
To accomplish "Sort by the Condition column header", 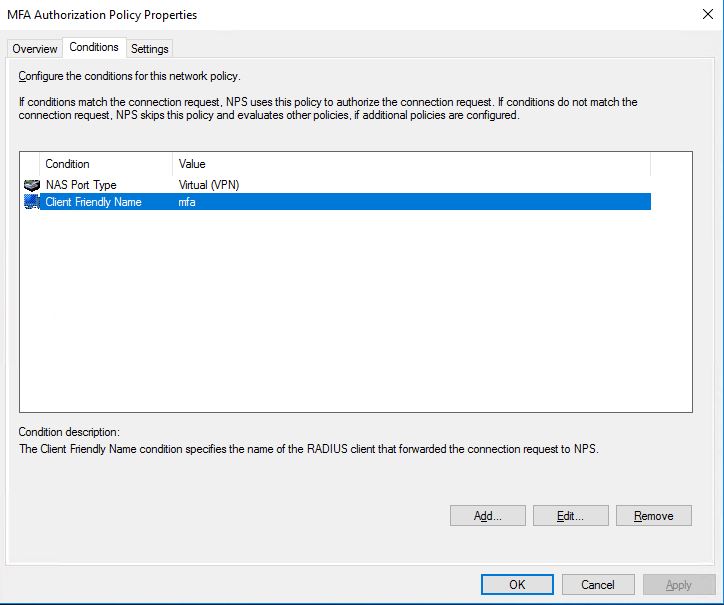I will click(106, 164).
